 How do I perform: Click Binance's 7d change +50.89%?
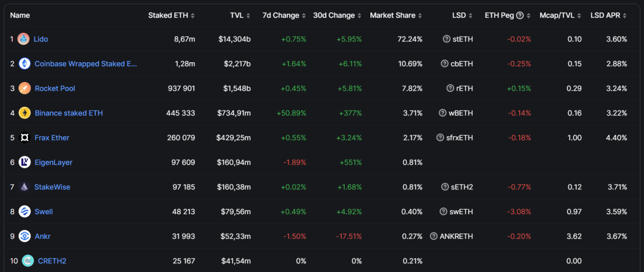click(x=291, y=113)
